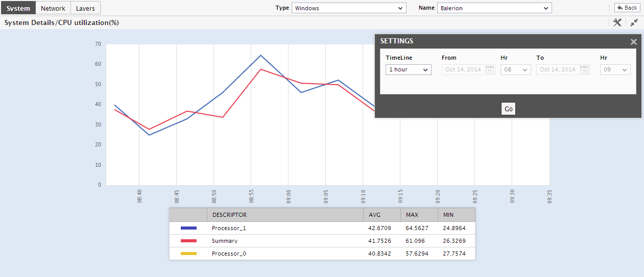This screenshot has height=277, width=644.
Task: Click the MIN value 27.7574
Action: pyautogui.click(x=455, y=254)
